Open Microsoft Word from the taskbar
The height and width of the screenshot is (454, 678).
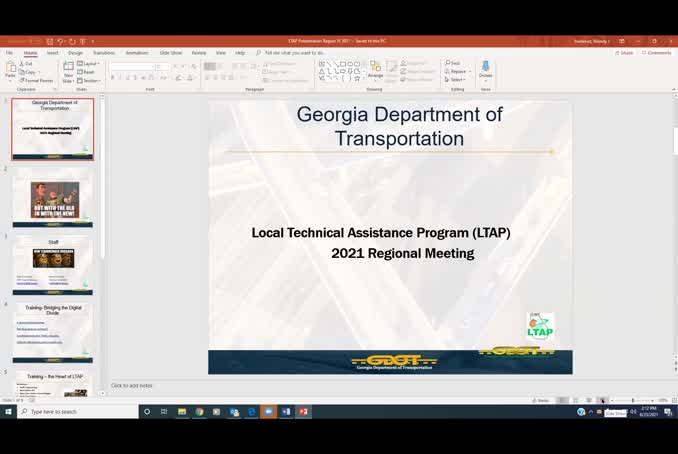(286, 412)
